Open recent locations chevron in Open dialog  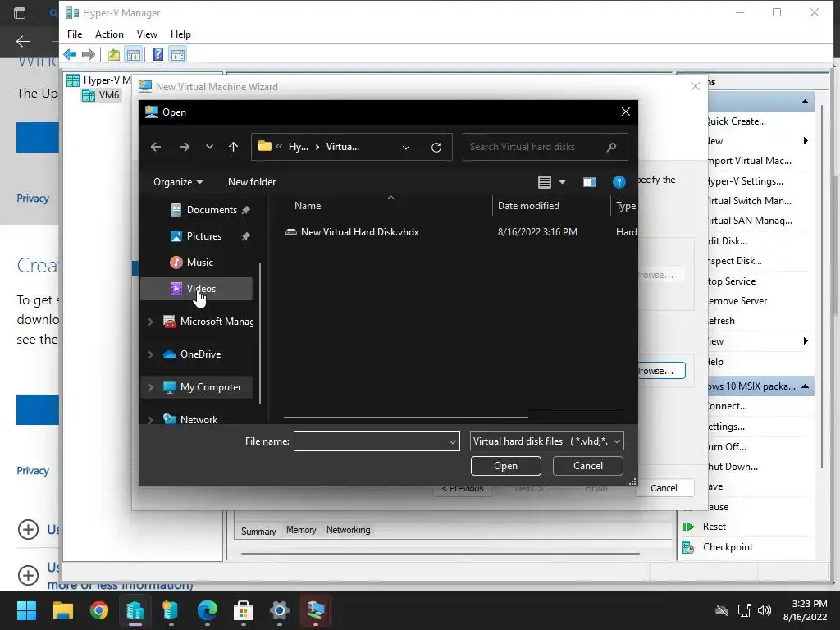tap(209, 147)
